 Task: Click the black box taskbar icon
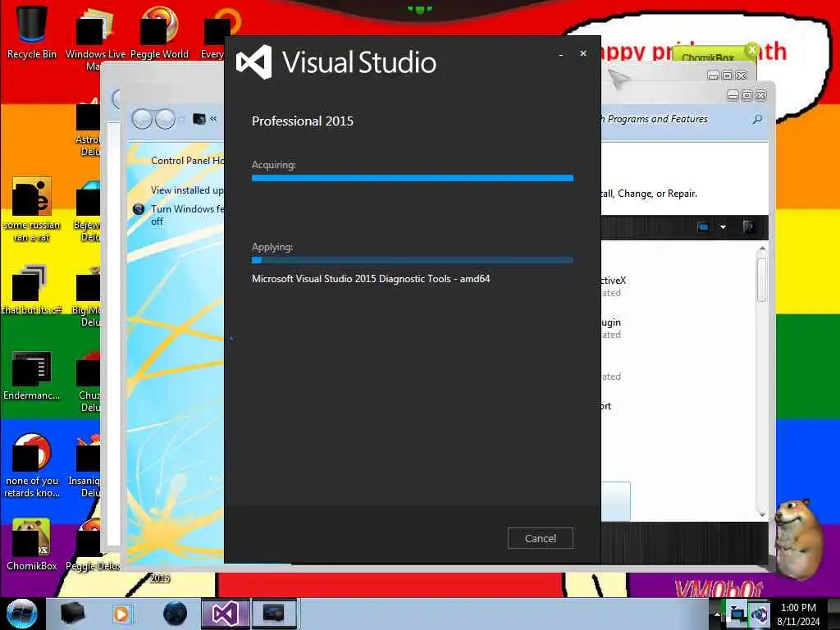[72, 614]
